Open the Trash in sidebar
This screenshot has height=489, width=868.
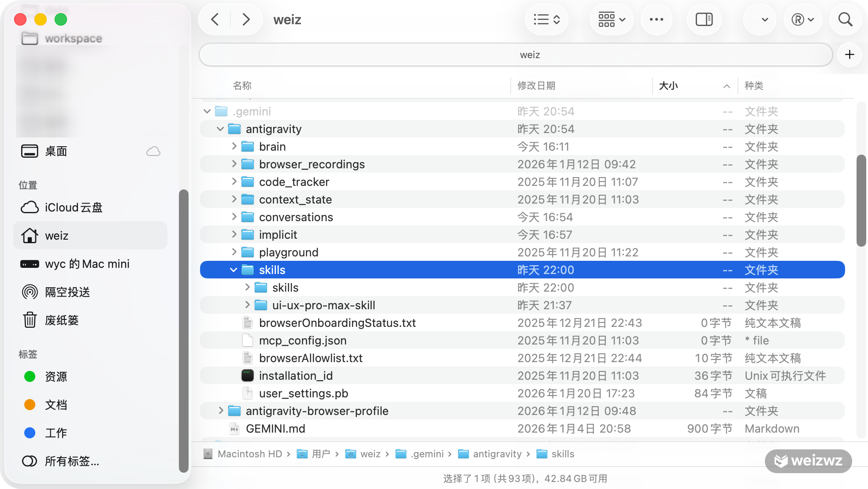click(62, 320)
